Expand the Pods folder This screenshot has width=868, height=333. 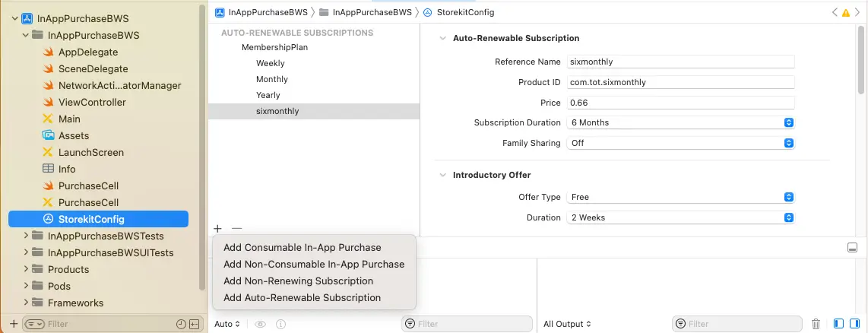click(x=26, y=286)
